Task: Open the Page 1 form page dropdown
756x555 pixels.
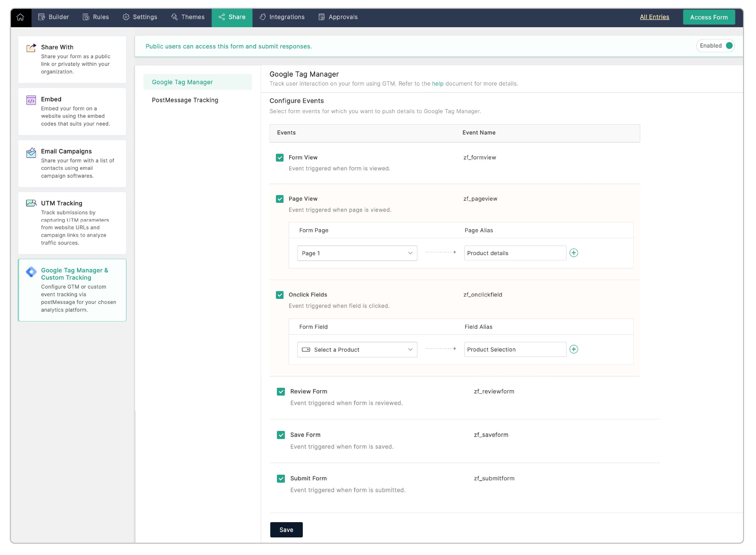Action: coord(357,253)
